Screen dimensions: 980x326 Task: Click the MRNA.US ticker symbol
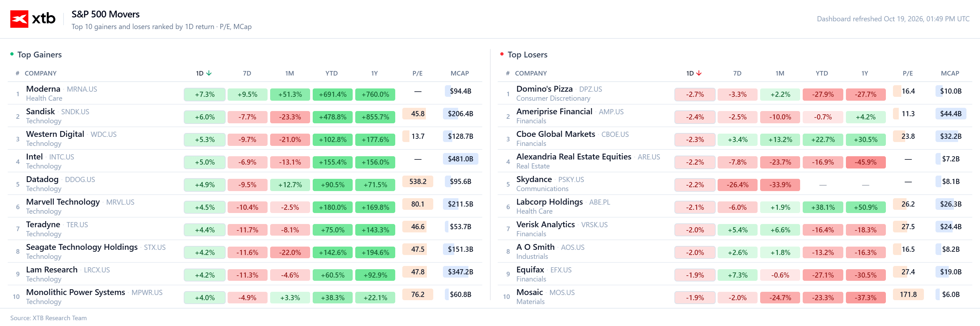coord(82,89)
